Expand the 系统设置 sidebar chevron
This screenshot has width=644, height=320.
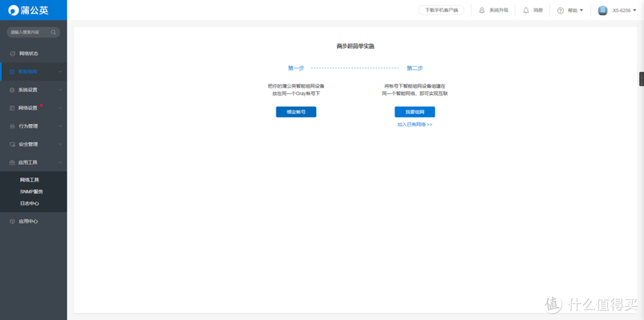(60, 90)
